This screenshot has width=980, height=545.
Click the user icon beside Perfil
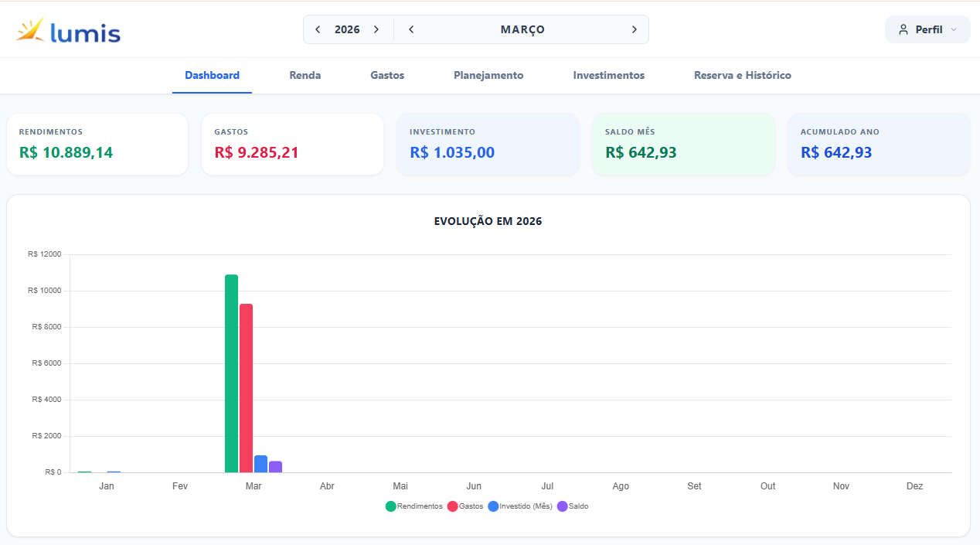903,29
